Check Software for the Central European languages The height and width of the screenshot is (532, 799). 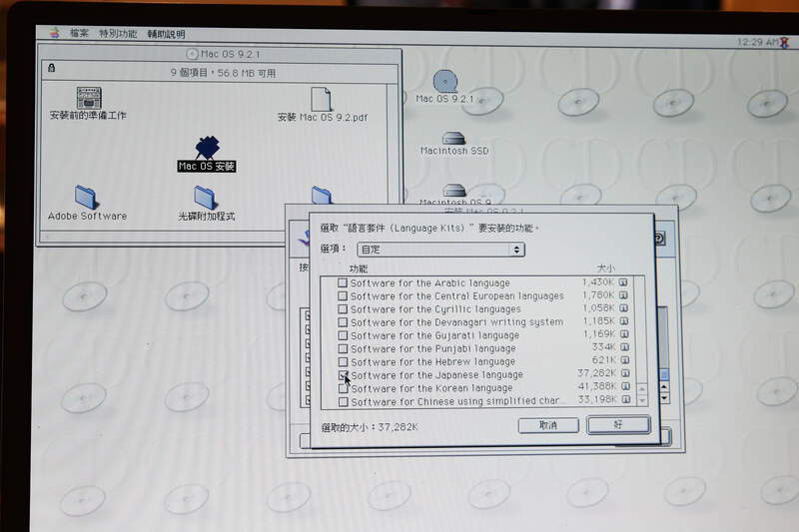click(343, 295)
